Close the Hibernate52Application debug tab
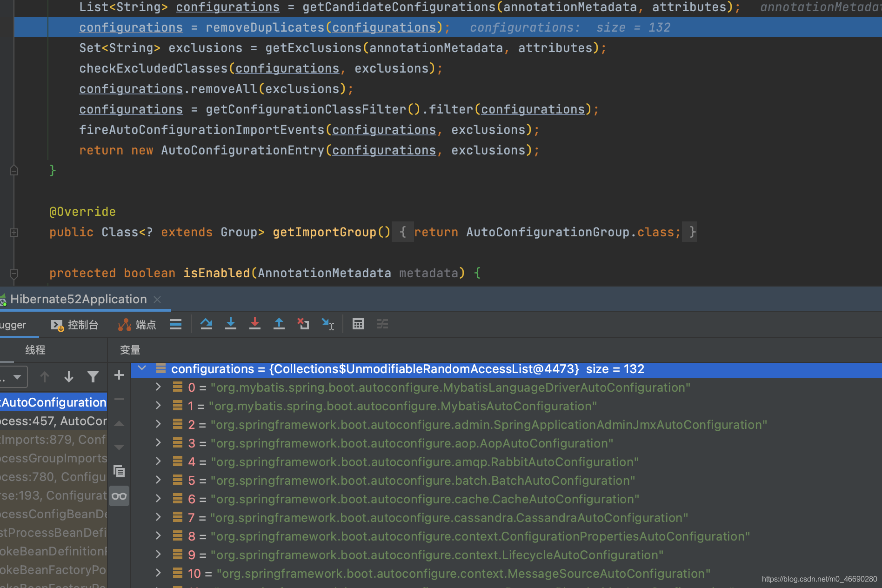 point(157,300)
